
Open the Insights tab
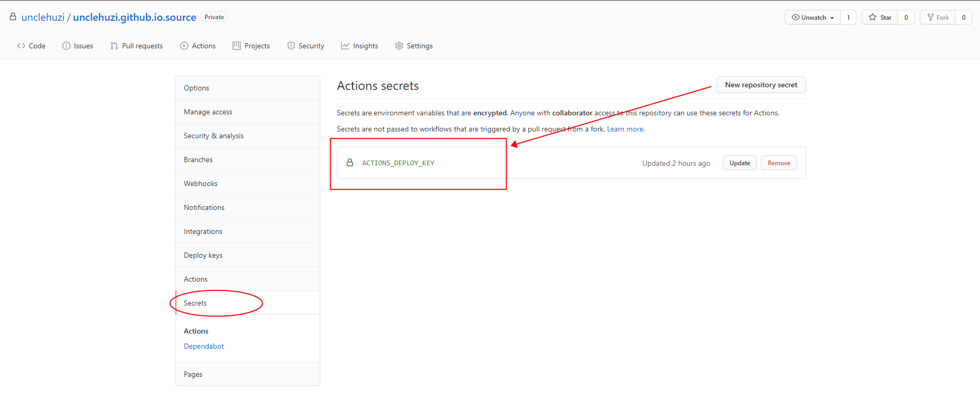[360, 46]
